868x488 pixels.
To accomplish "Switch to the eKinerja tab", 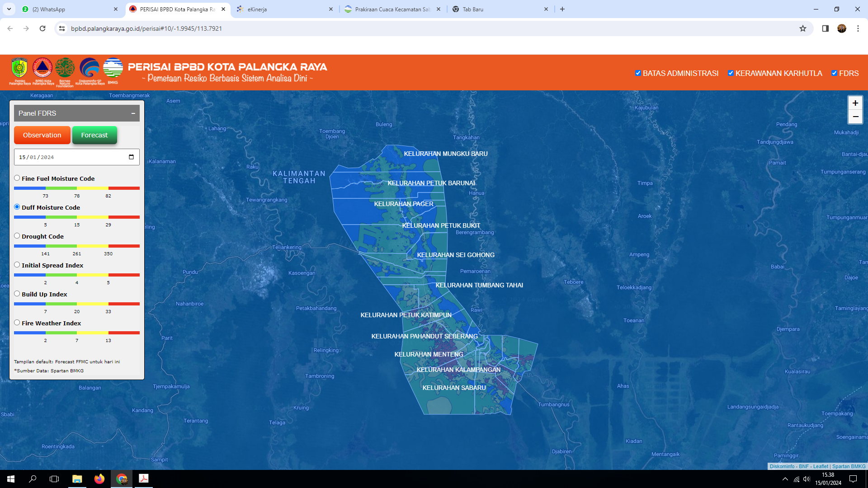I will tap(285, 9).
